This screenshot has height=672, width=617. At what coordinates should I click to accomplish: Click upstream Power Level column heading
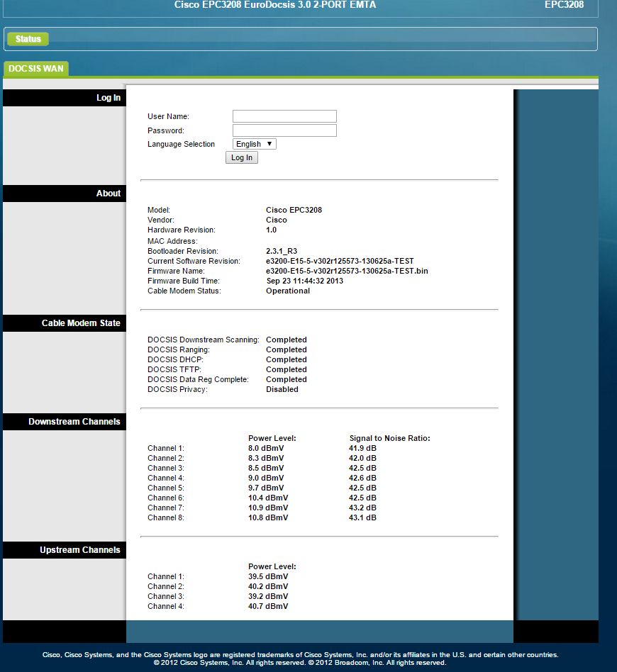(x=272, y=566)
